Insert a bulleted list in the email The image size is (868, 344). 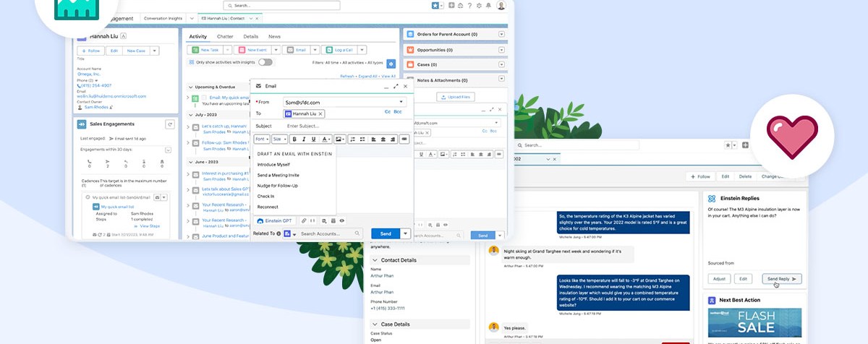362,139
